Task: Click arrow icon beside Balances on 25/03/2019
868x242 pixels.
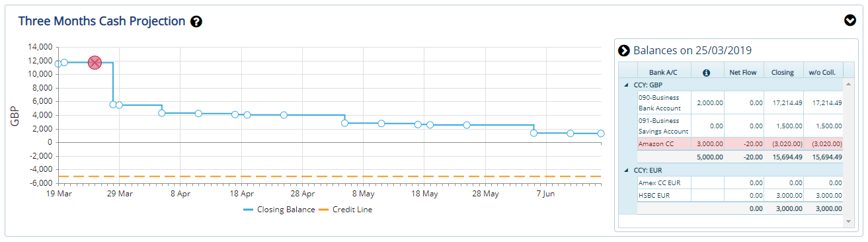Action: tap(623, 50)
